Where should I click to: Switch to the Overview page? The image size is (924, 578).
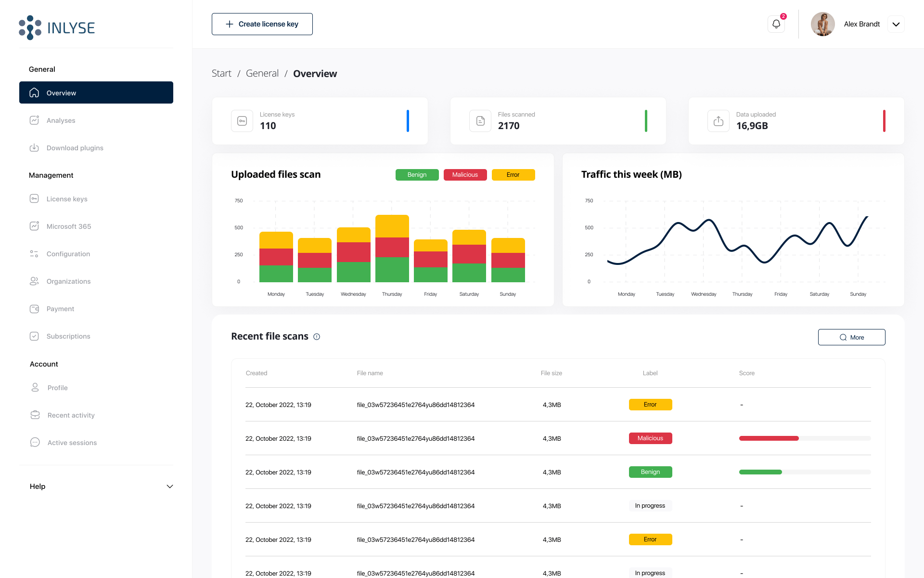click(x=61, y=92)
